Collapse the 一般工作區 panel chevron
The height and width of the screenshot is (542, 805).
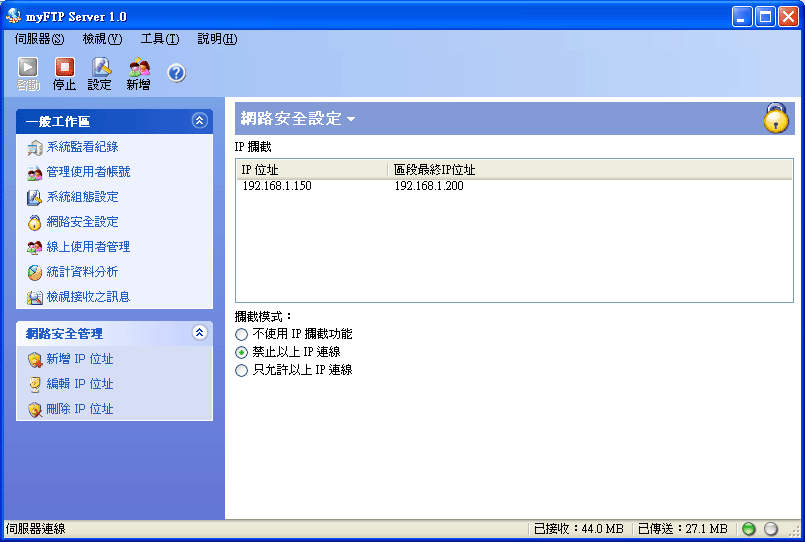click(x=199, y=121)
